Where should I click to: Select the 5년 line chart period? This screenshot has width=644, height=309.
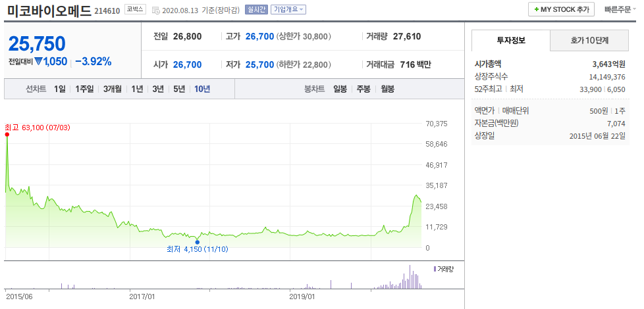pyautogui.click(x=179, y=89)
